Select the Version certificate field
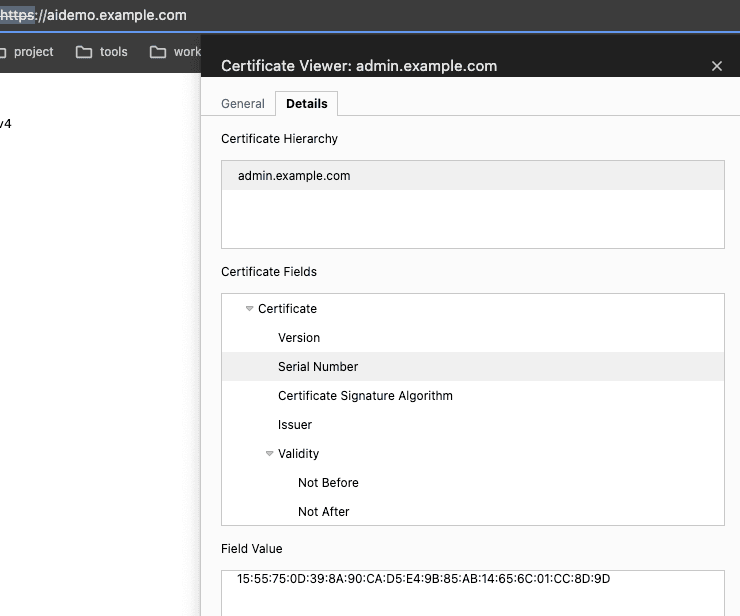Screen dimensions: 740x616 pyautogui.click(x=299, y=338)
